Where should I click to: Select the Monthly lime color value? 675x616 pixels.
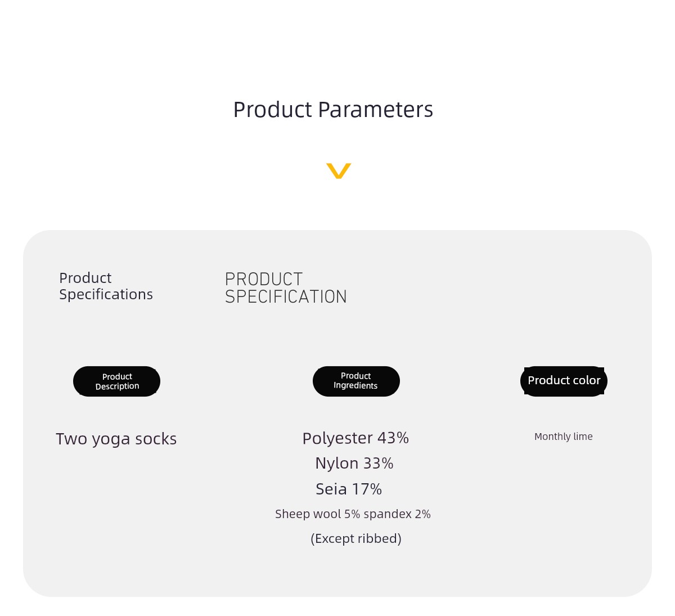tap(564, 437)
